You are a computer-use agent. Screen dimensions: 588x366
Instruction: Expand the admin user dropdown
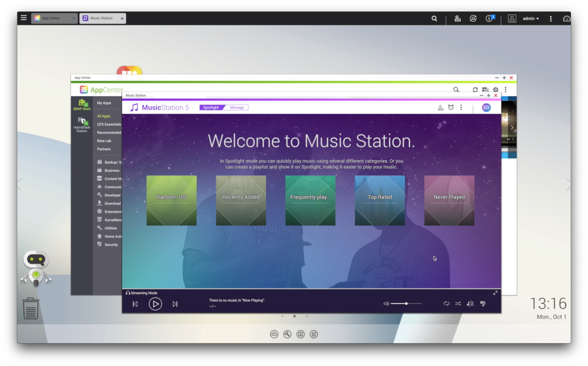pyautogui.click(x=531, y=18)
